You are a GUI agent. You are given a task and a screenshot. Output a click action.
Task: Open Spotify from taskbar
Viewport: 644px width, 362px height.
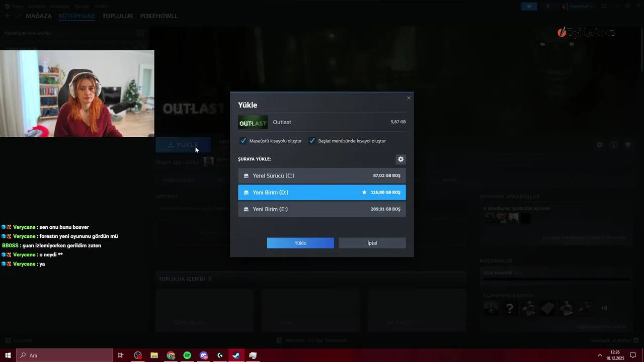click(187, 355)
